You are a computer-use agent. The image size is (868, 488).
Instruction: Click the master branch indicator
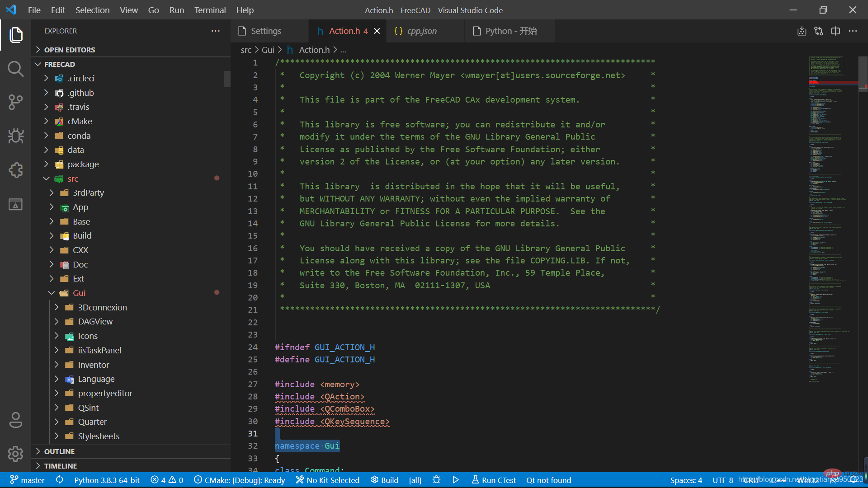[x=28, y=480]
